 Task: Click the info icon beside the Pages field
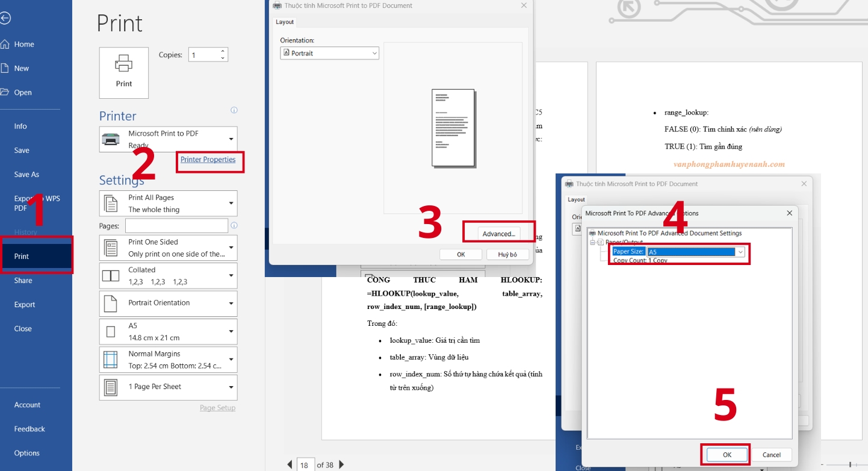[234, 225]
